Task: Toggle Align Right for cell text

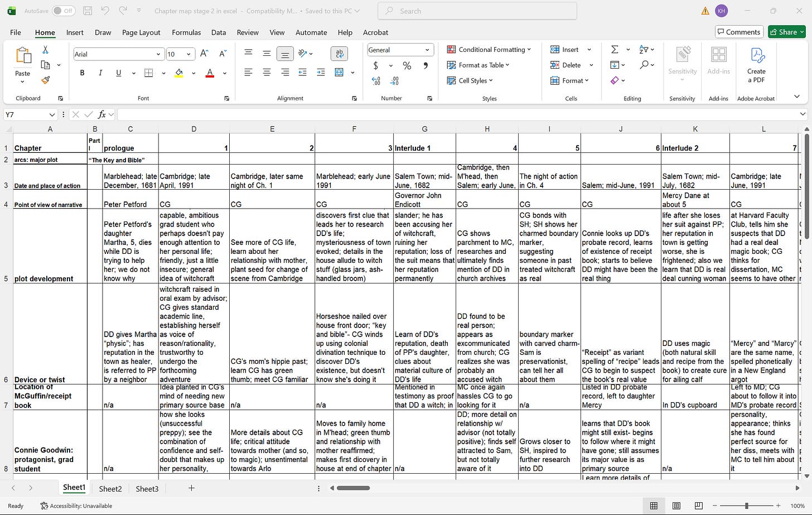Action: coord(285,73)
